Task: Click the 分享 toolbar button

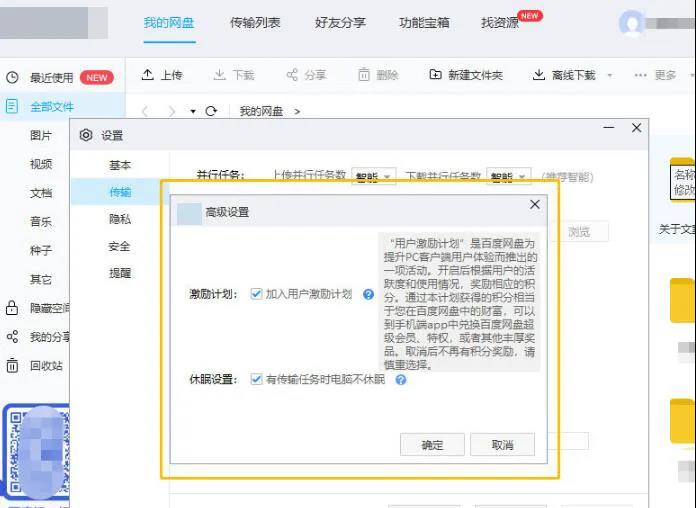Action: [x=306, y=75]
